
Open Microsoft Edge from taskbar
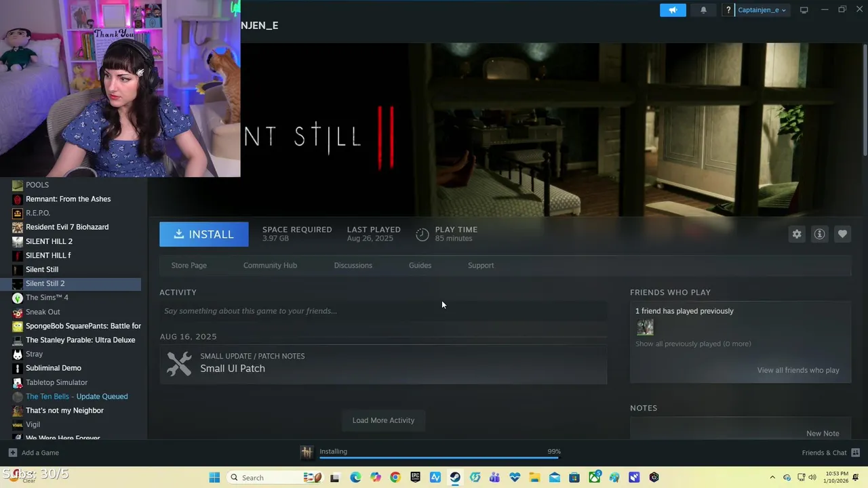(x=355, y=478)
